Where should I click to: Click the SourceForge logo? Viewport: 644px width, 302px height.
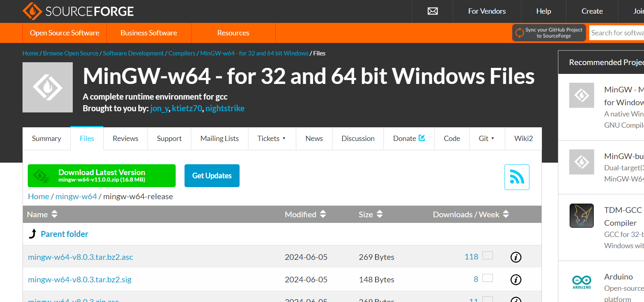pyautogui.click(x=78, y=11)
